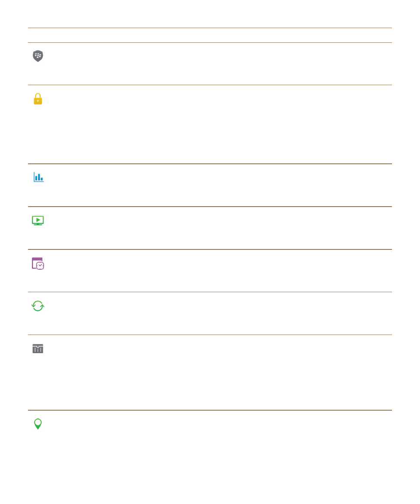Click the BlackBerry shield icon
This screenshot has height=504, width=420.
[38, 56]
